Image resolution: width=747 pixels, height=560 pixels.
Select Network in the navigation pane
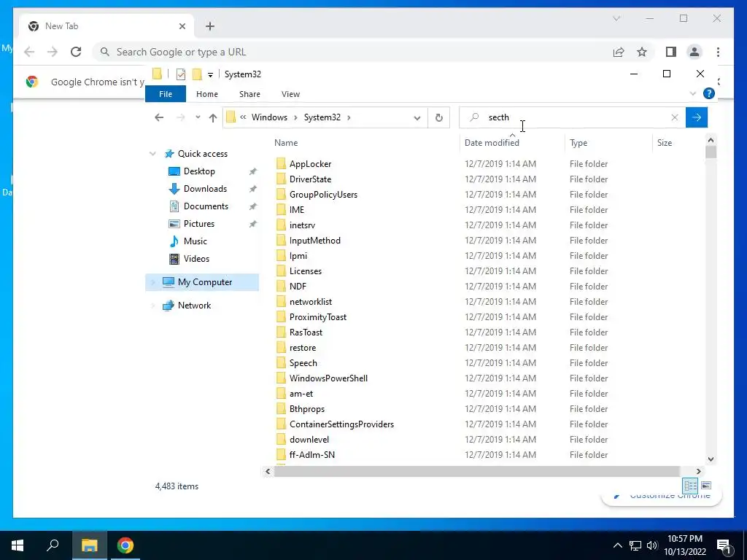tap(194, 306)
